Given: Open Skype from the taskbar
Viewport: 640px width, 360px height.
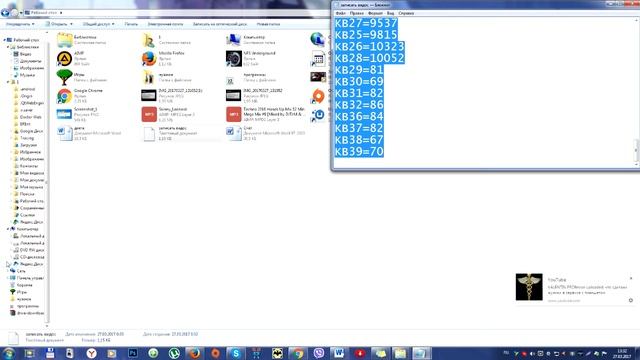Looking at the screenshot, I should point(236,353).
